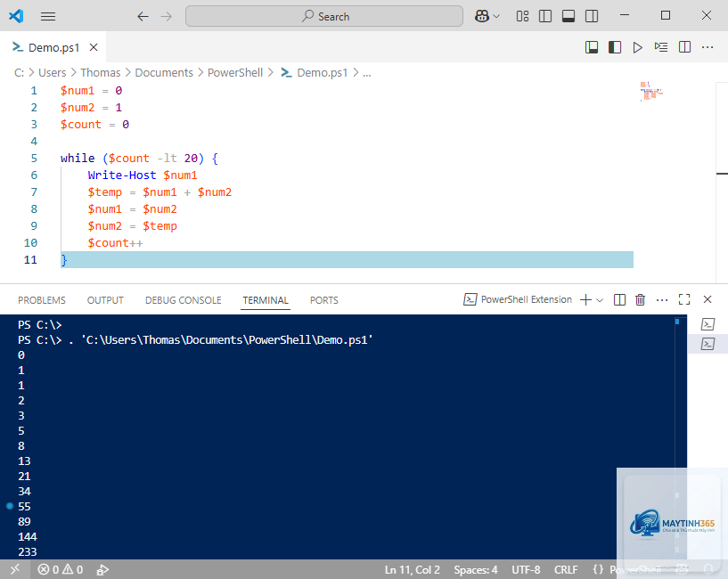Change CRLF end of line sequence

pyautogui.click(x=566, y=570)
